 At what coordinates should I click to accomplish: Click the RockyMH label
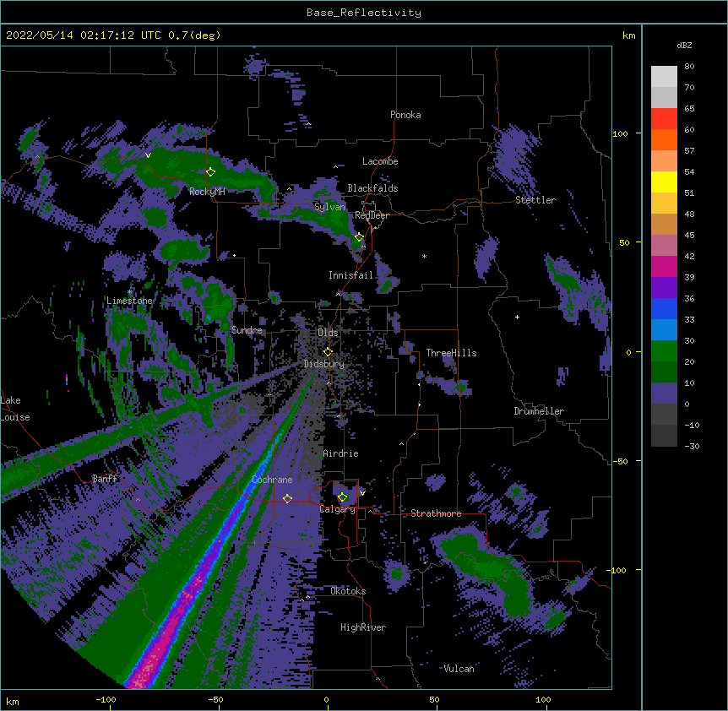[207, 191]
